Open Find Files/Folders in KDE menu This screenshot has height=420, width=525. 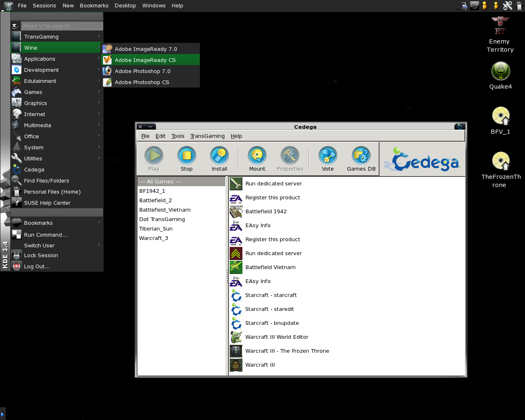point(57,180)
